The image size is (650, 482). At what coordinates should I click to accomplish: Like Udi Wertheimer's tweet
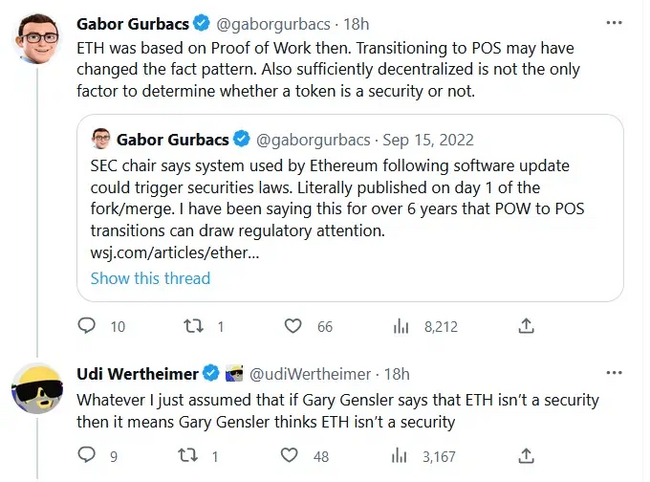point(289,455)
